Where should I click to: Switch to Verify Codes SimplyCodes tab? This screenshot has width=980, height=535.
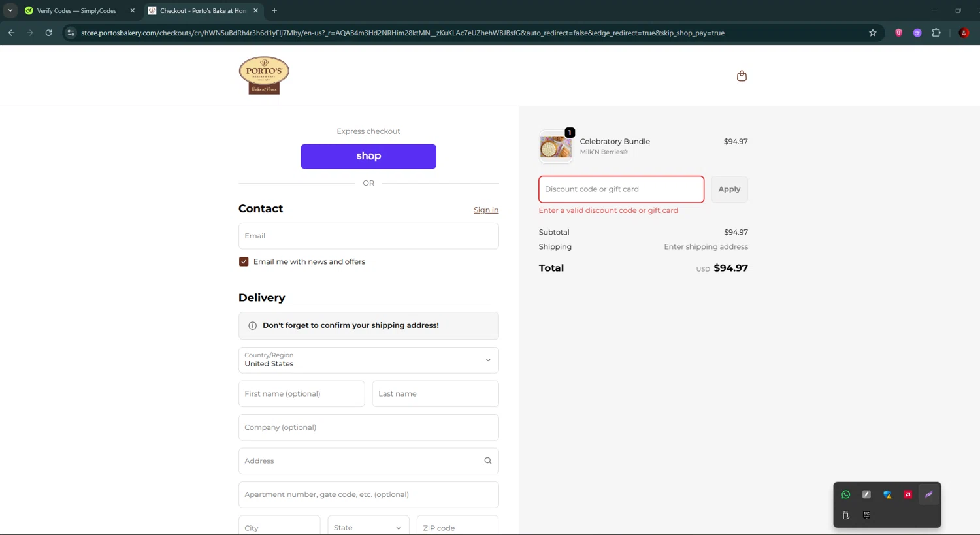click(77, 10)
